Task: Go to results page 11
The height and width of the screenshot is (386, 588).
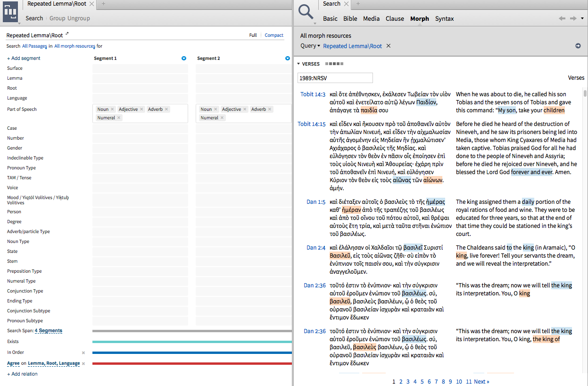Action: (469, 381)
